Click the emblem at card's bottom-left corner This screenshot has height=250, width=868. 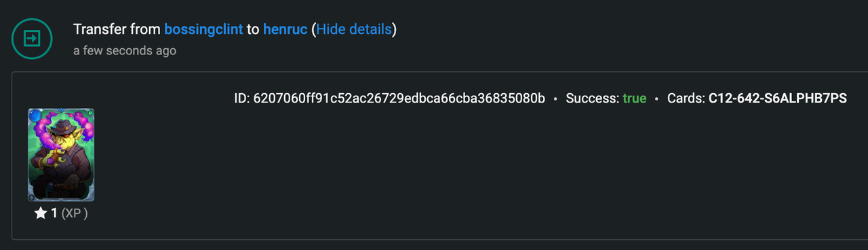click(x=32, y=197)
